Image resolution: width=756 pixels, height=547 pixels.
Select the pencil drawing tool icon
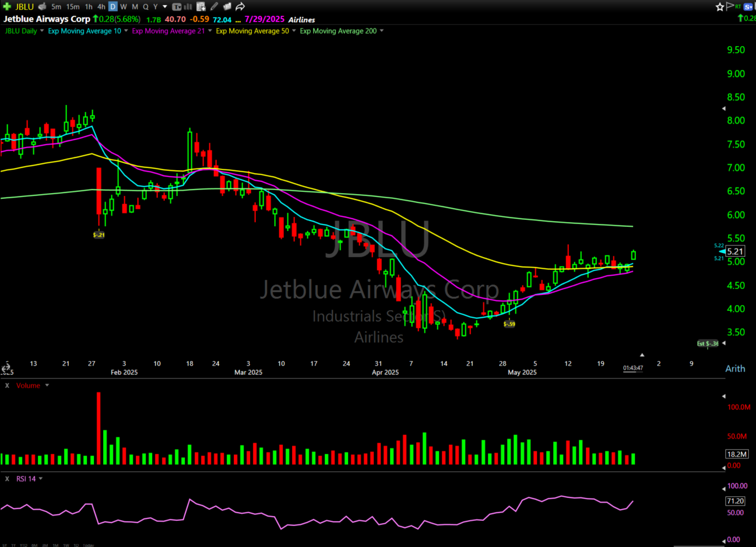[x=214, y=6]
